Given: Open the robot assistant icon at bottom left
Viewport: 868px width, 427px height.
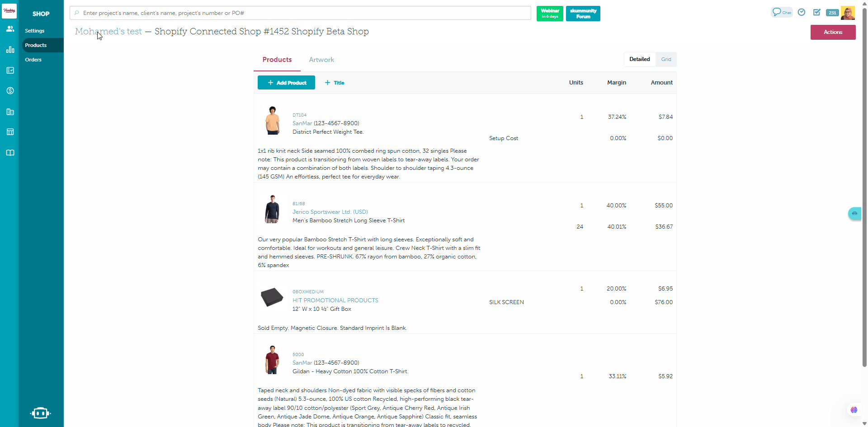Looking at the screenshot, I should pos(40,413).
